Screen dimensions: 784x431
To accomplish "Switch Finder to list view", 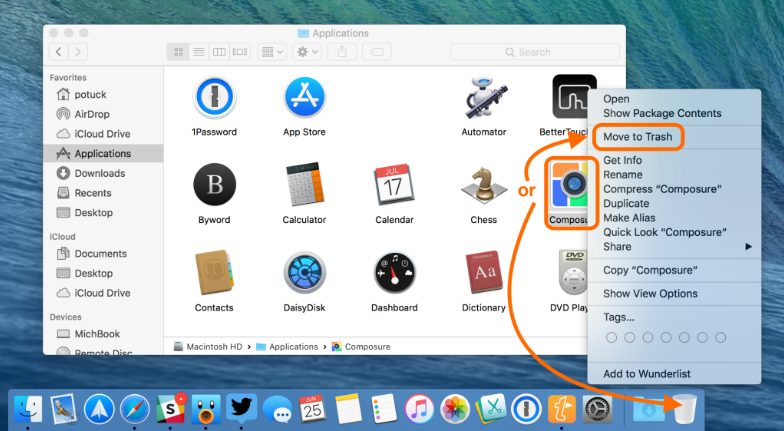I will coord(199,51).
